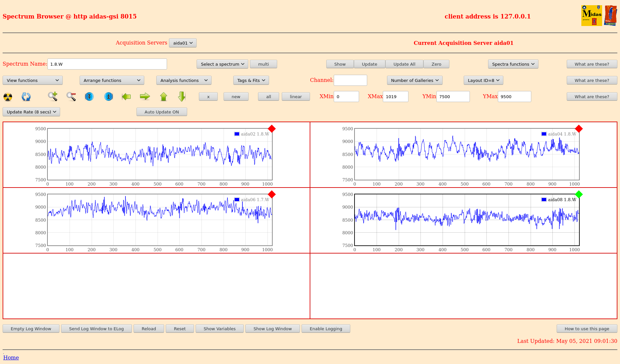Screen dimensions: 620x364
Task: Click the green down arrow icon
Action: pyautogui.click(x=182, y=97)
